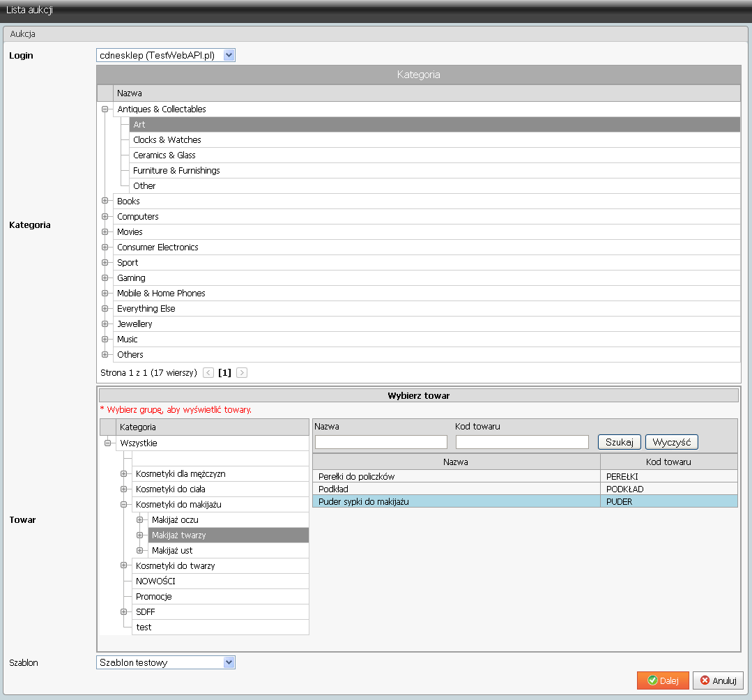Sort products by Kod towaru header
This screenshot has height=700, width=752.
[668, 462]
